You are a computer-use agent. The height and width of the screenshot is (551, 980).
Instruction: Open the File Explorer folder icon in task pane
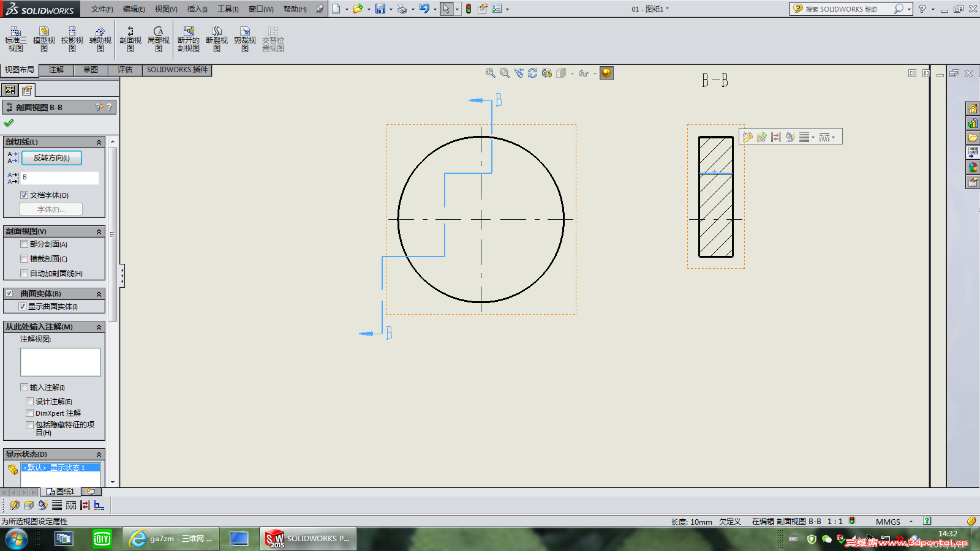tap(973, 138)
